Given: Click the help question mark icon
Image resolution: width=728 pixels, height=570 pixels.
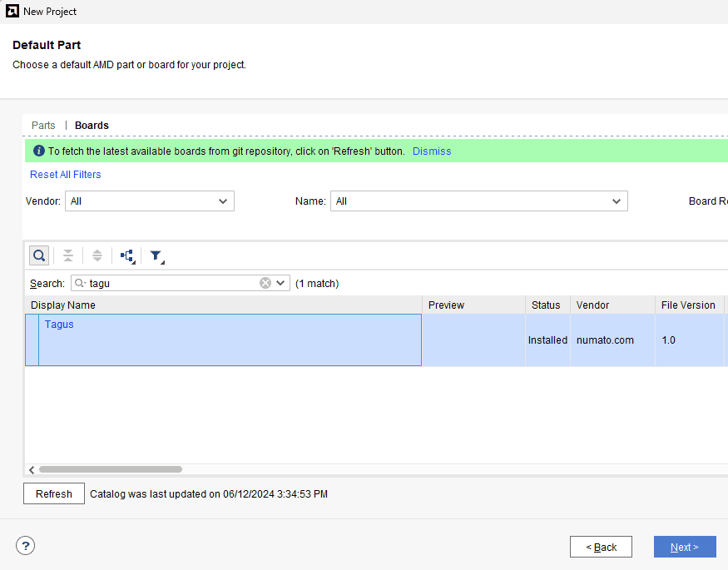Looking at the screenshot, I should [26, 546].
